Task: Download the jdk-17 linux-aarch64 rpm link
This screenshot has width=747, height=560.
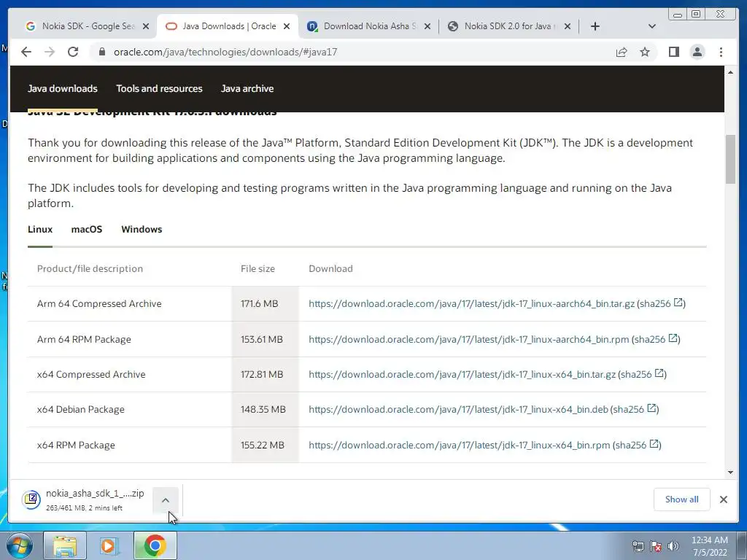Action: click(x=469, y=340)
